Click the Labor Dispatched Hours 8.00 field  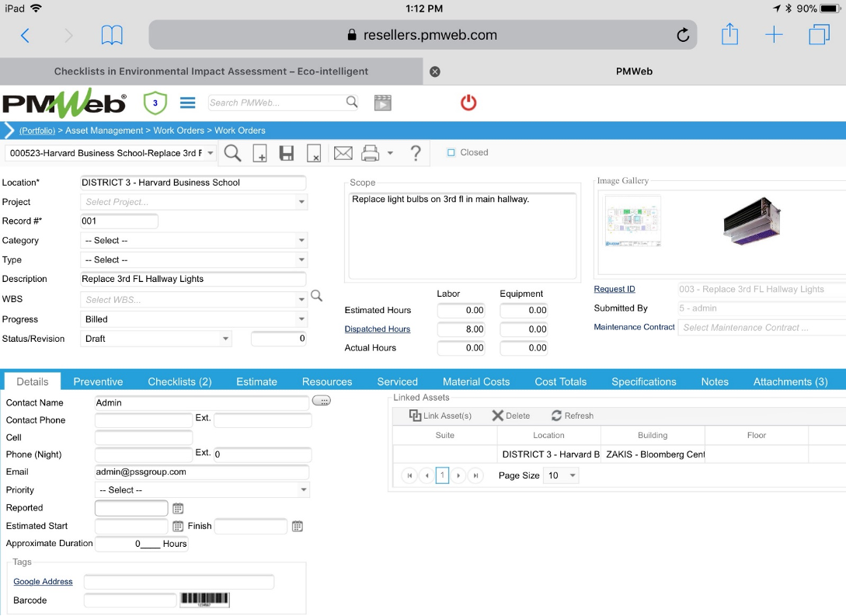pyautogui.click(x=461, y=329)
